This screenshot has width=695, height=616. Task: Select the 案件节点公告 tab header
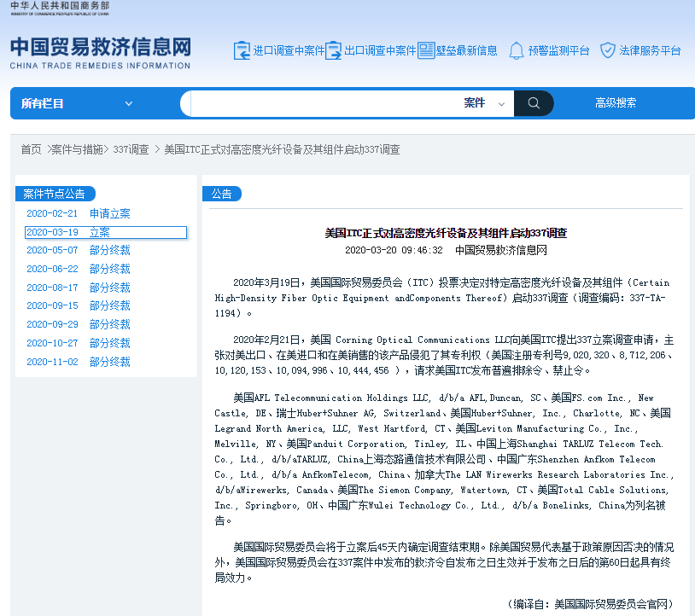click(x=55, y=194)
